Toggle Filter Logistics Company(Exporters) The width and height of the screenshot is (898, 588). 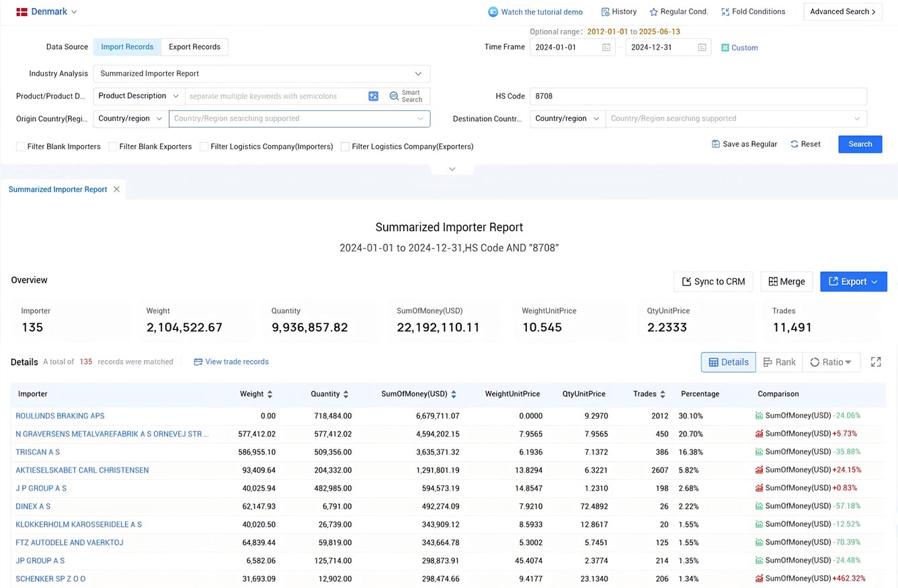coord(345,146)
